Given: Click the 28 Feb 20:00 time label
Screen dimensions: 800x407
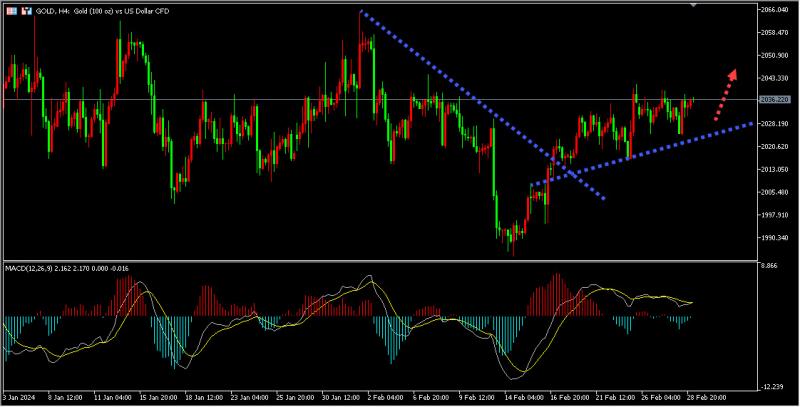Looking at the screenshot, I should 707,397.
